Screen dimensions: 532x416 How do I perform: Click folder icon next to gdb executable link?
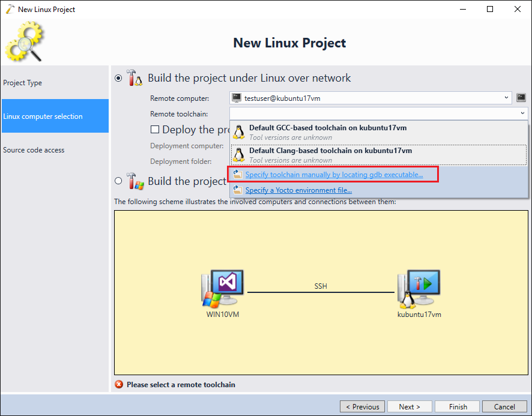[238, 174]
